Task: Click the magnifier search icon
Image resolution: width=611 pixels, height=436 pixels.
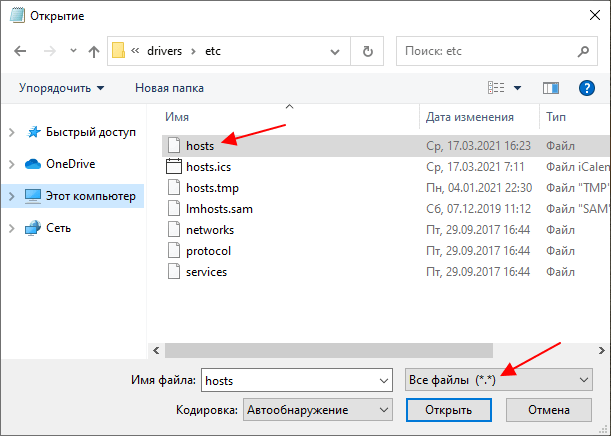Action: [583, 51]
